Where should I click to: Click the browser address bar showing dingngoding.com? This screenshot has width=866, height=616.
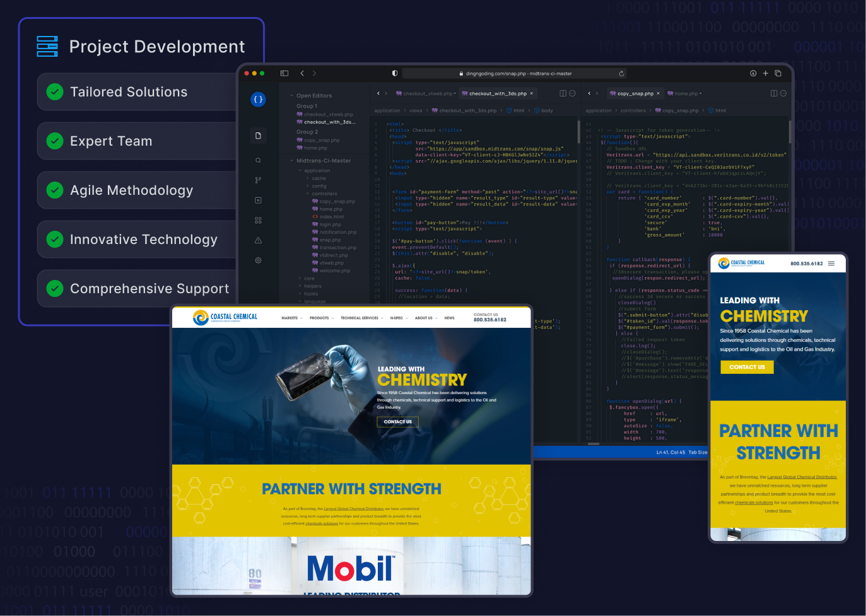pos(515,73)
